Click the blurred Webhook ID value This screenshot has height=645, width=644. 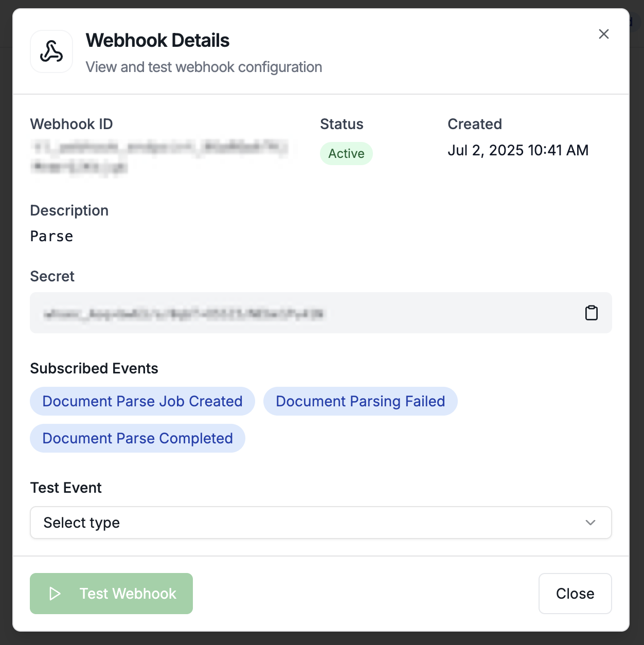click(x=159, y=156)
